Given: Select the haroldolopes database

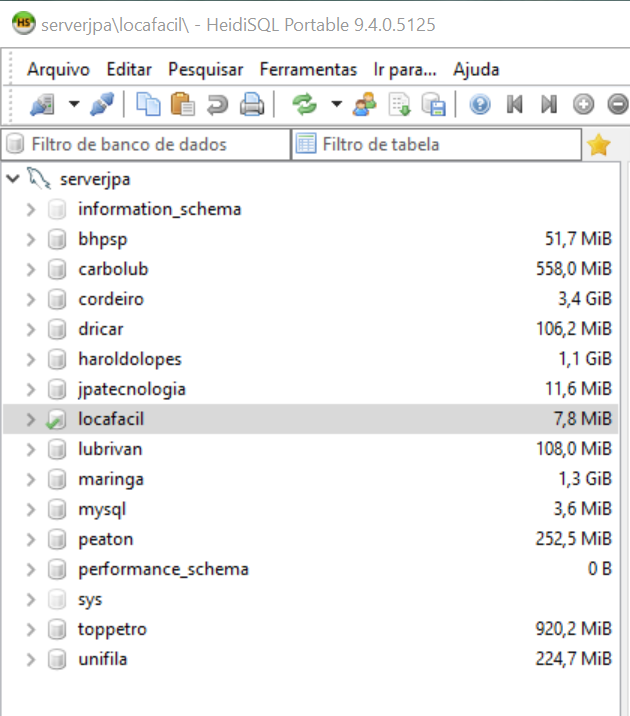Looking at the screenshot, I should (130, 359).
